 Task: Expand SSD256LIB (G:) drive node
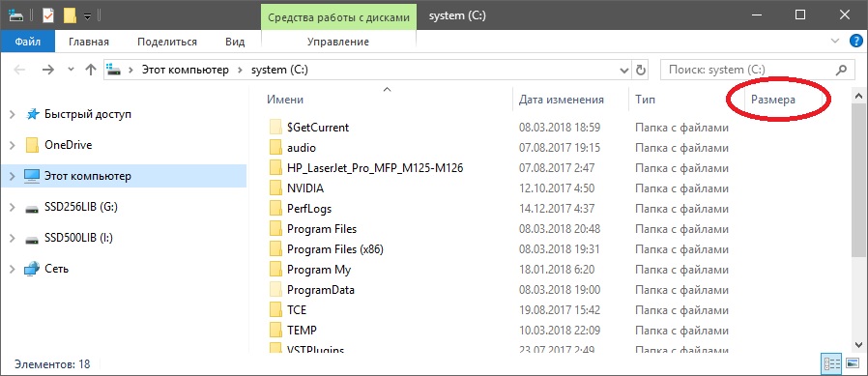tap(13, 208)
